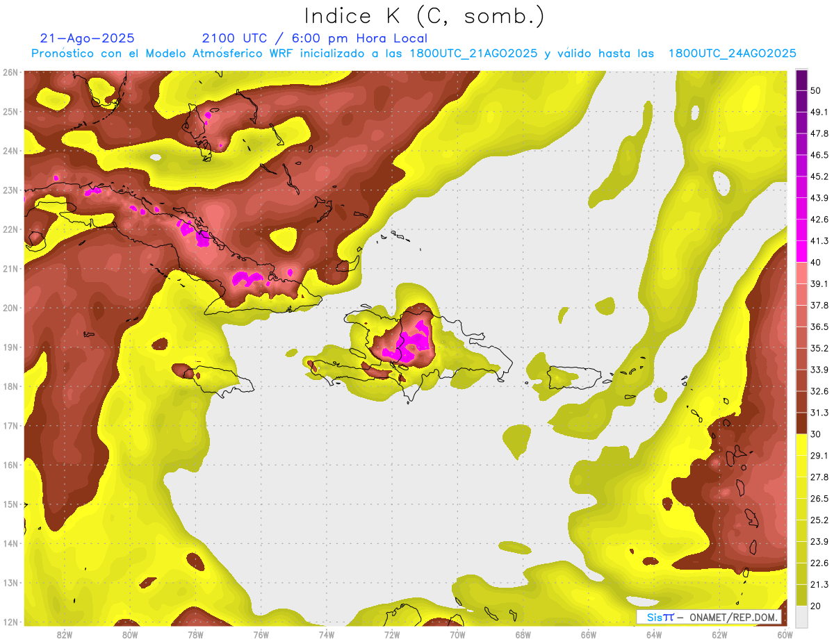Click the colorbar value '21.3'
834x644 pixels.
[819, 584]
